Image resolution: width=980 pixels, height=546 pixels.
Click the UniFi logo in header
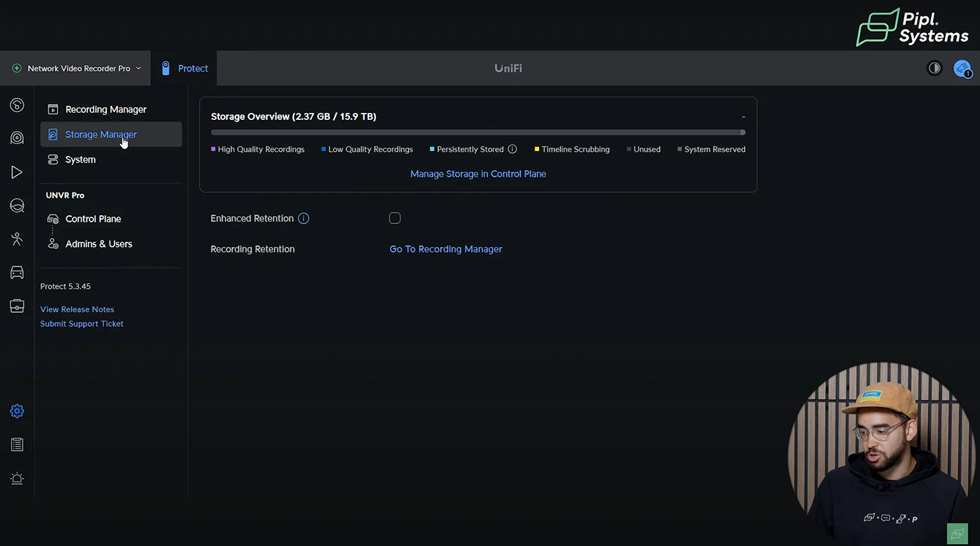tap(508, 68)
